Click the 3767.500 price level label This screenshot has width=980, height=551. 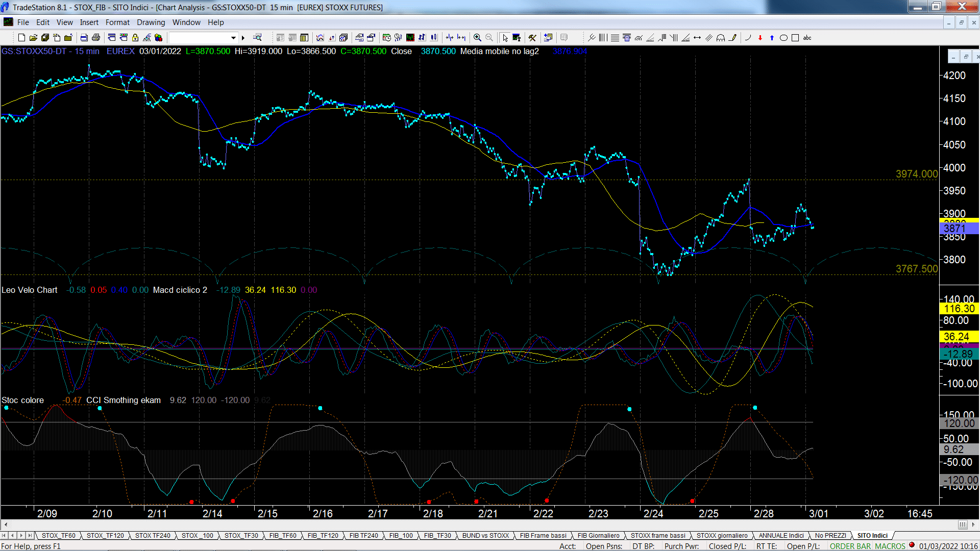tap(917, 269)
